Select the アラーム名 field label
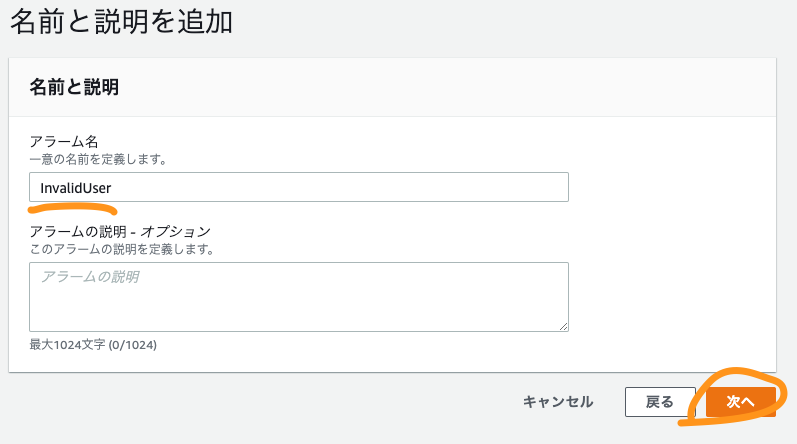797x444 pixels. 64,141
